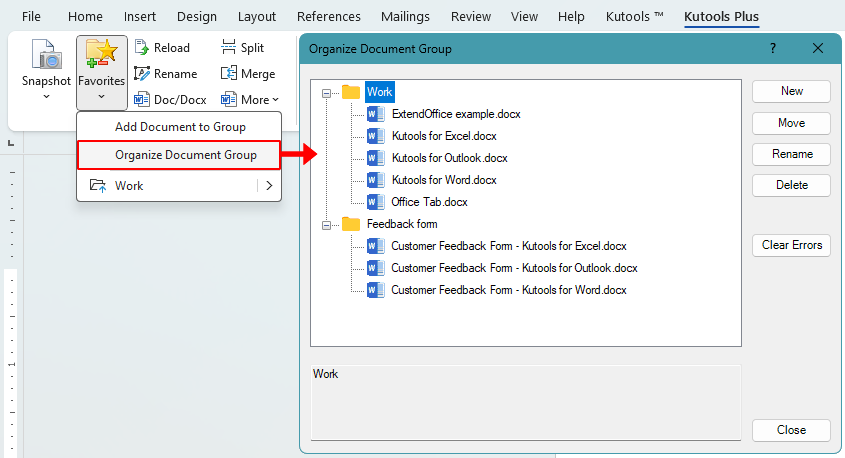The height and width of the screenshot is (458, 845).
Task: Switch to the View tab
Action: pos(524,17)
